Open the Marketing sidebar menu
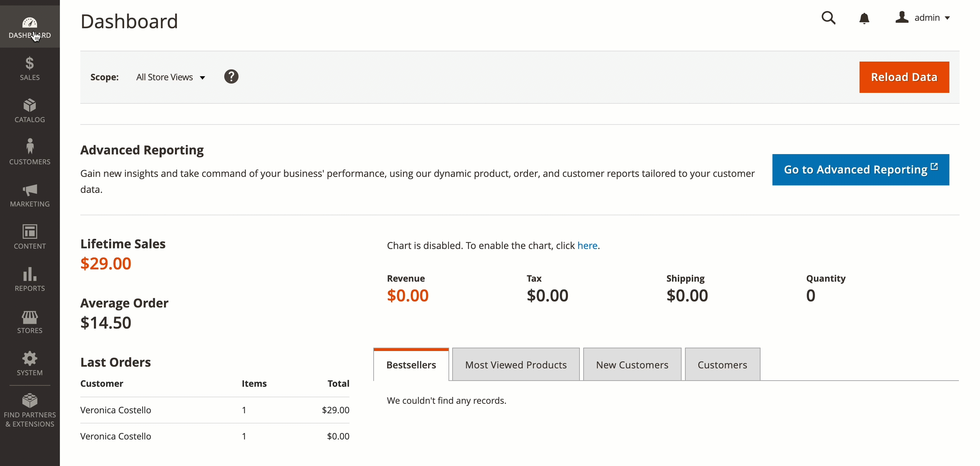The width and height of the screenshot is (980, 466). 30,196
